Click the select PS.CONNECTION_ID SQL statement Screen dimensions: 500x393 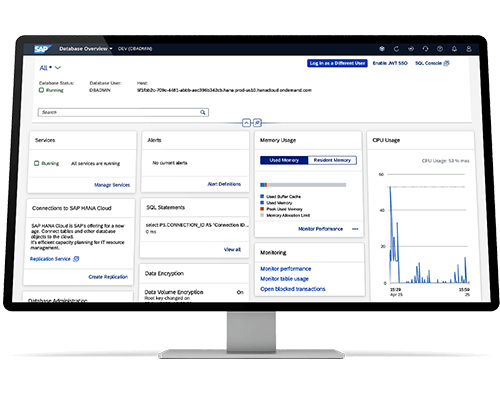pos(197,225)
